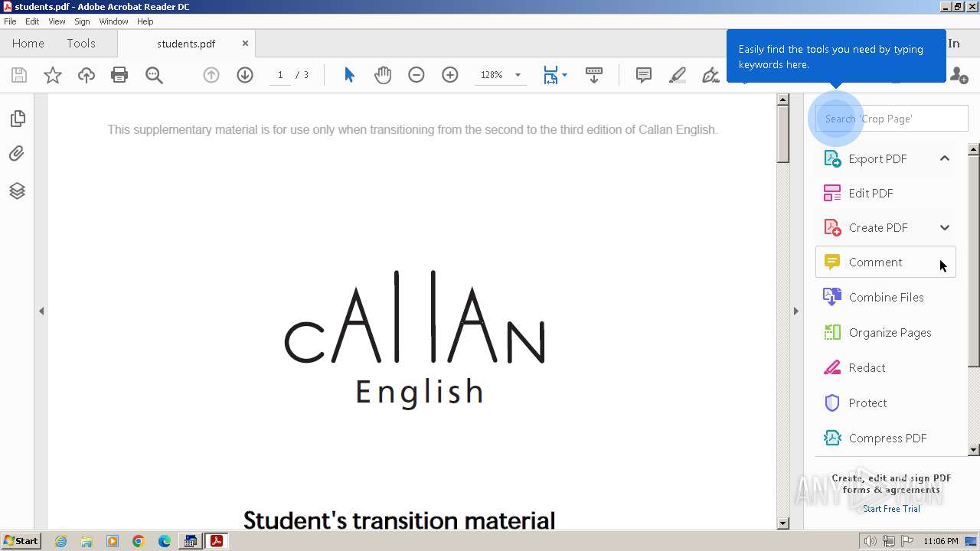Screen dimensions: 980x551
Task: Launch Internet Explorer from taskbar
Action: click(60, 541)
